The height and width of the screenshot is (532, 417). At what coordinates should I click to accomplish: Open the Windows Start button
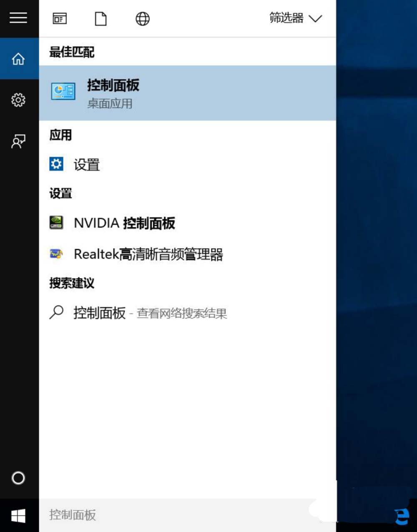[x=18, y=516]
